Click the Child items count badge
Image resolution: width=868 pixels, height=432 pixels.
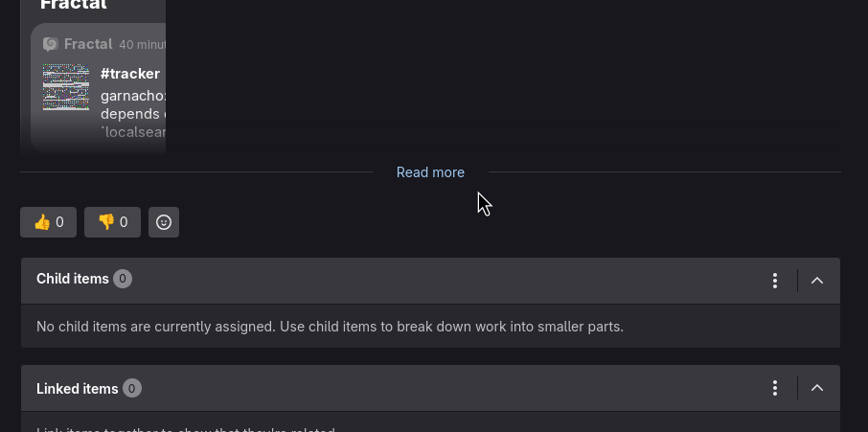(123, 279)
